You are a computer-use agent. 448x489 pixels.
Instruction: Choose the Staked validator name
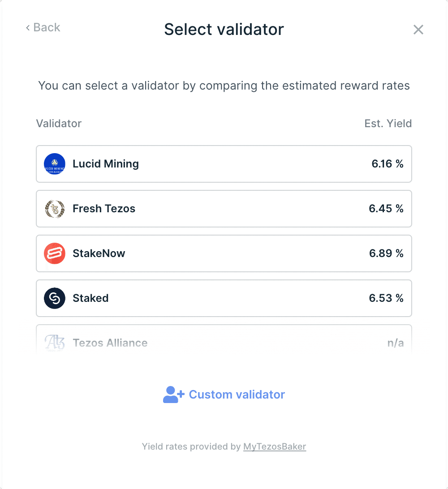90,298
